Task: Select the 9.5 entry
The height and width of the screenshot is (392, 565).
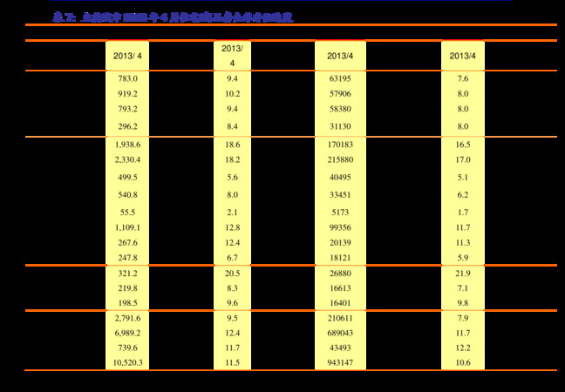Action: (233, 318)
